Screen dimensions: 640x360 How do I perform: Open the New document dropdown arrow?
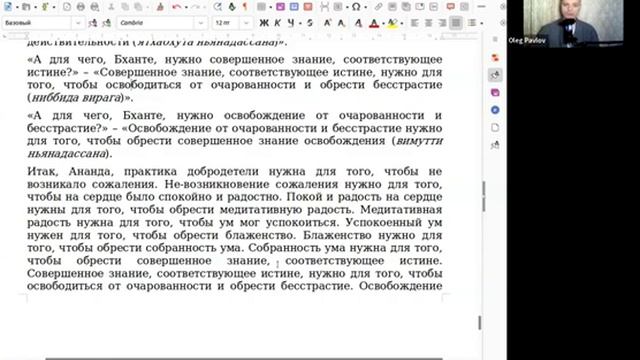coord(17,7)
